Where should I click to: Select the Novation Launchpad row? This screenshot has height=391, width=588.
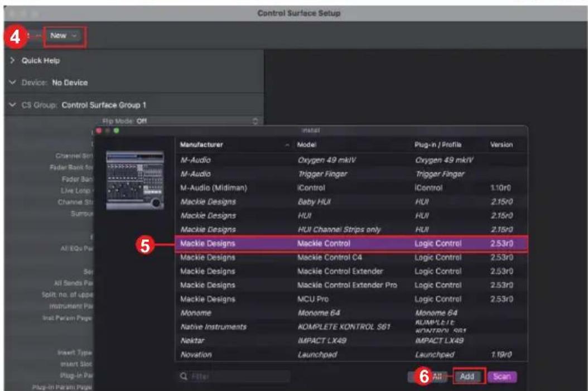[x=351, y=355]
